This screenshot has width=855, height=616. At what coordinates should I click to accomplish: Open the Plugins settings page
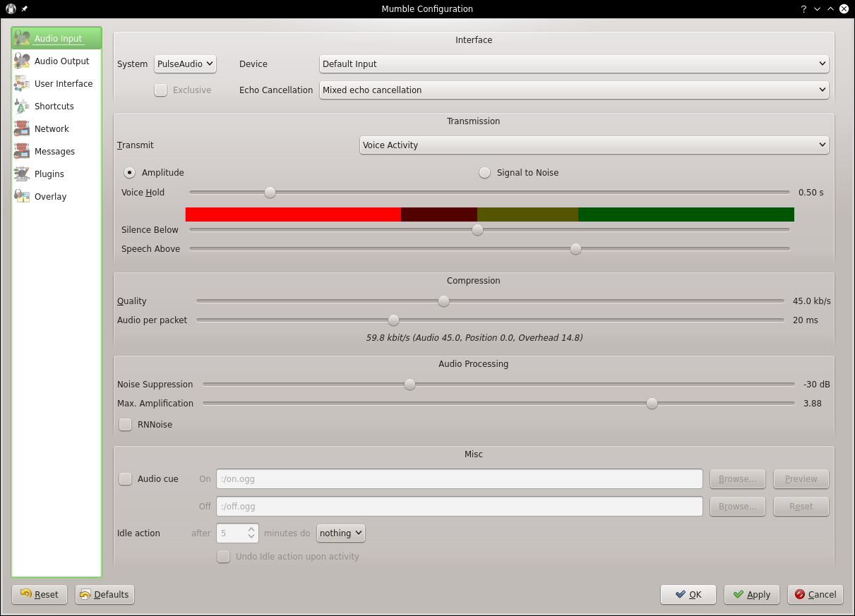(56, 174)
